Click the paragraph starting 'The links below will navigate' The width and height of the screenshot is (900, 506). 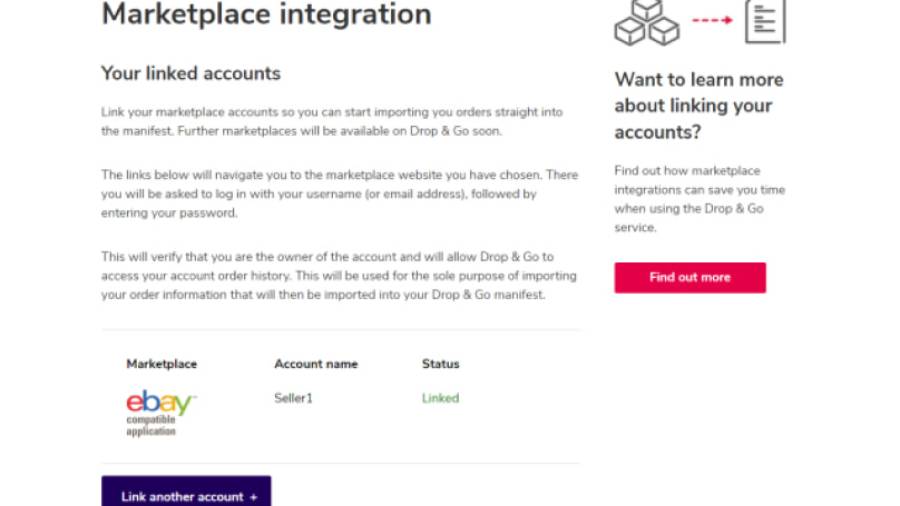click(x=340, y=194)
